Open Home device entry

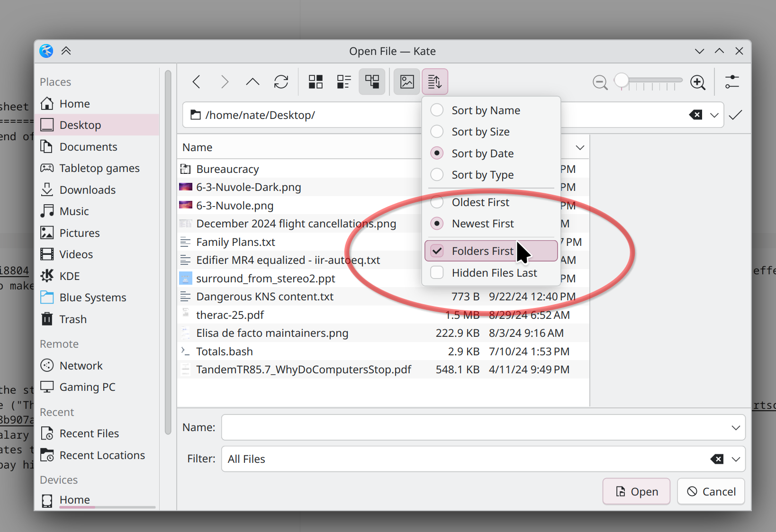pyautogui.click(x=97, y=500)
